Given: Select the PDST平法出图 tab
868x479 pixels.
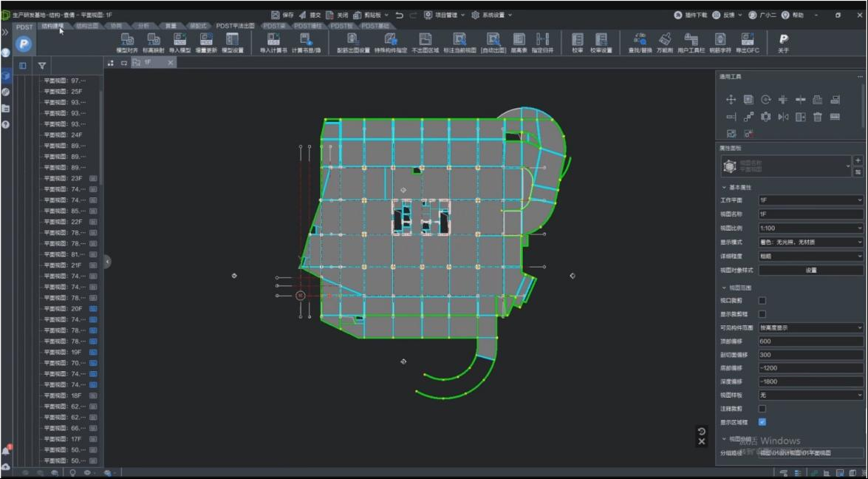Looking at the screenshot, I should pos(235,25).
